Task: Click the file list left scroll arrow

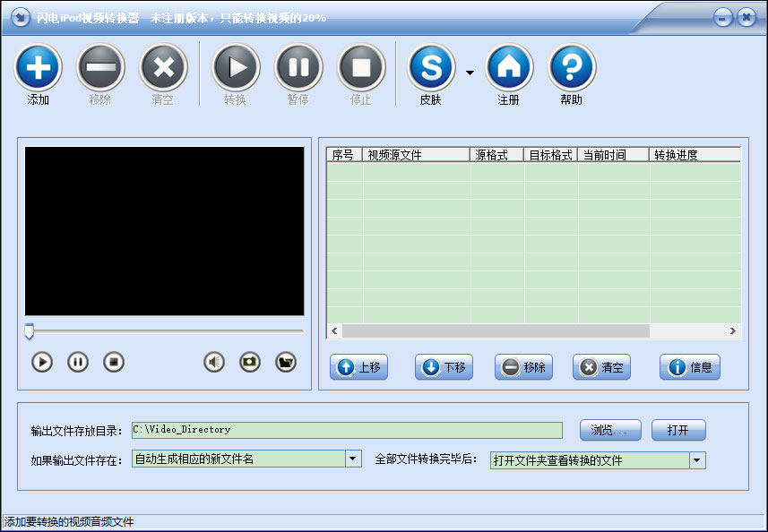Action: pyautogui.click(x=334, y=330)
